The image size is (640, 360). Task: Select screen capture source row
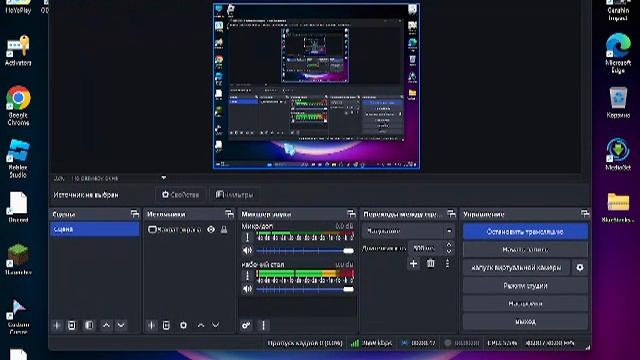(x=189, y=230)
